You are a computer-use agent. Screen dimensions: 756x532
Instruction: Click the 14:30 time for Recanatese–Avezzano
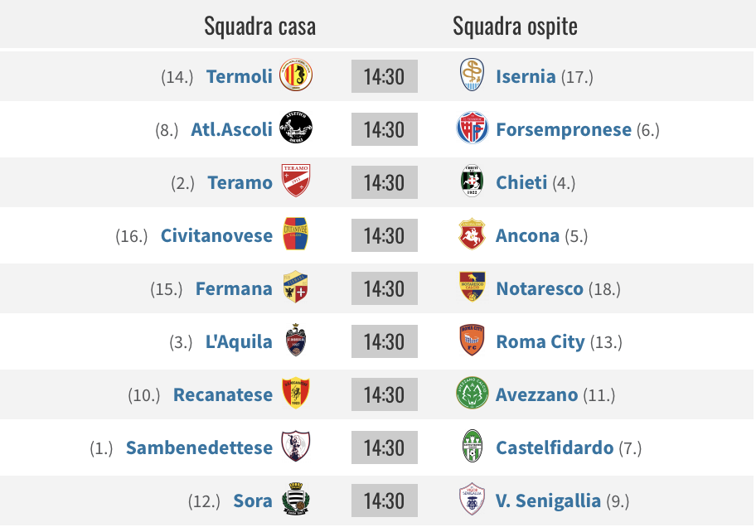click(385, 394)
